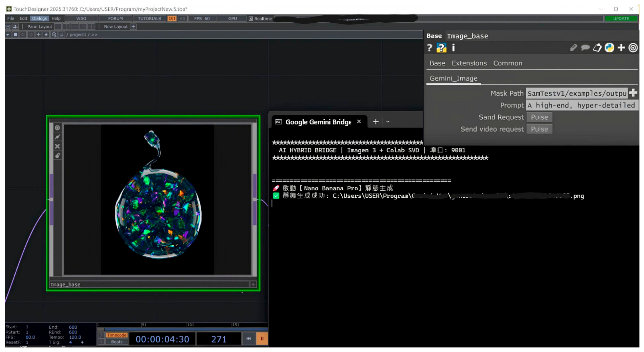644x352 pixels.
Task: Pulse the Sand Request button
Action: 539,117
